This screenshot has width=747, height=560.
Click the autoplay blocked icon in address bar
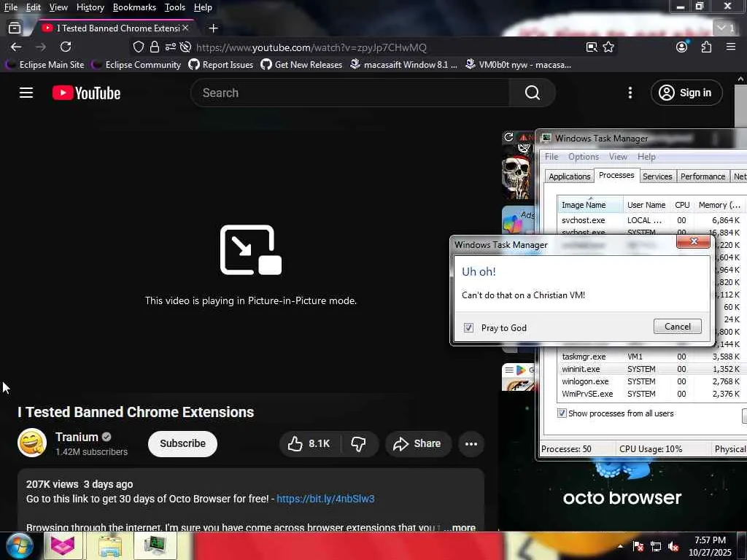[x=186, y=47]
